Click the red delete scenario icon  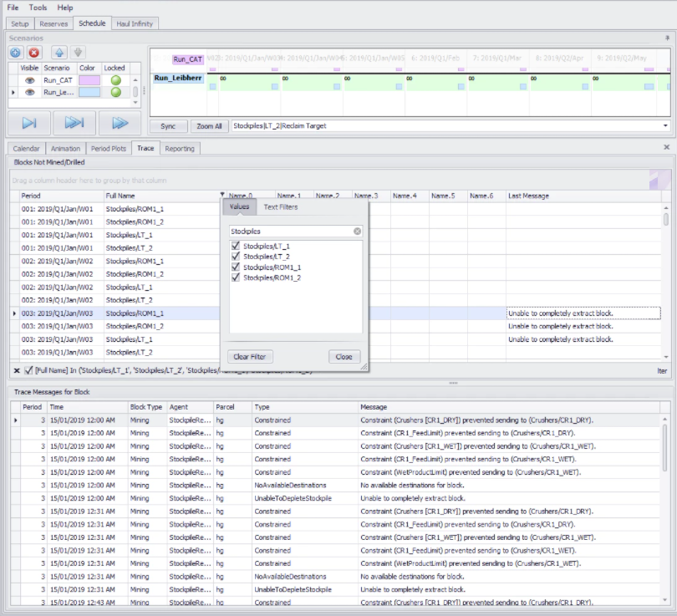[x=33, y=53]
